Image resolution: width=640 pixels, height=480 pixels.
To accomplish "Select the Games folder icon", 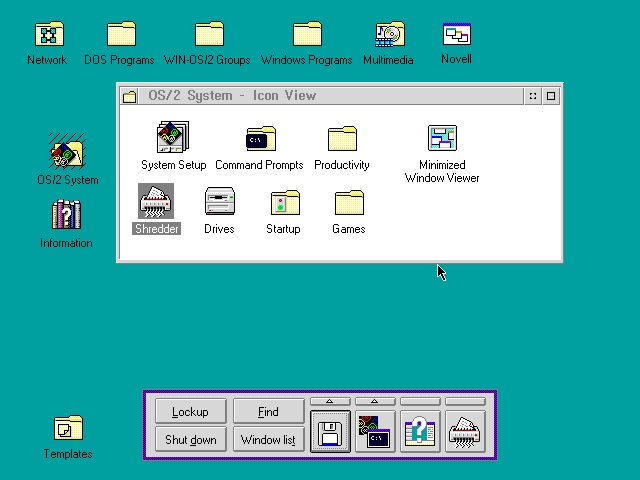I will click(349, 202).
